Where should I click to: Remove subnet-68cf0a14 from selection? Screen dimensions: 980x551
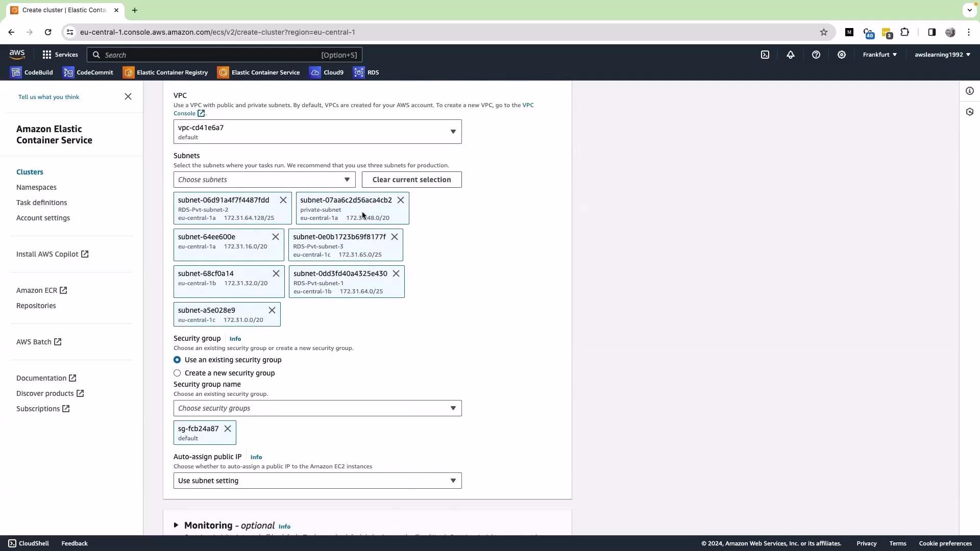(x=276, y=273)
